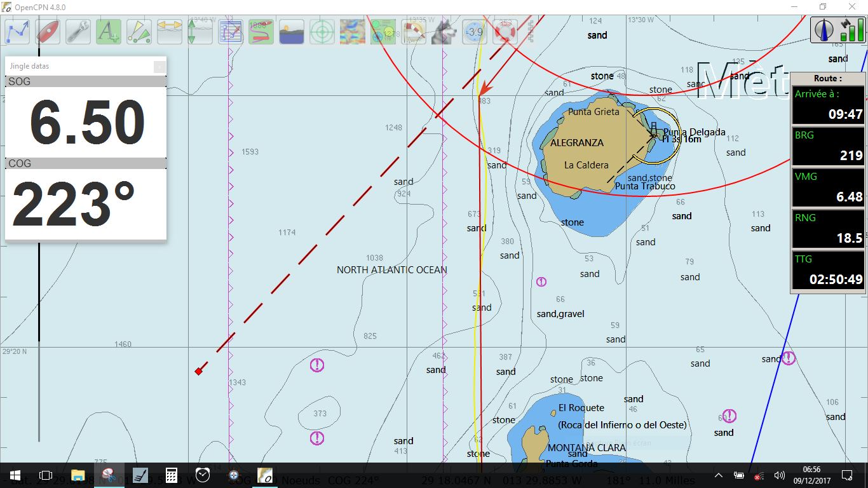Select the red diamond waypoint marker
This screenshot has width=868, height=488.
click(x=198, y=371)
